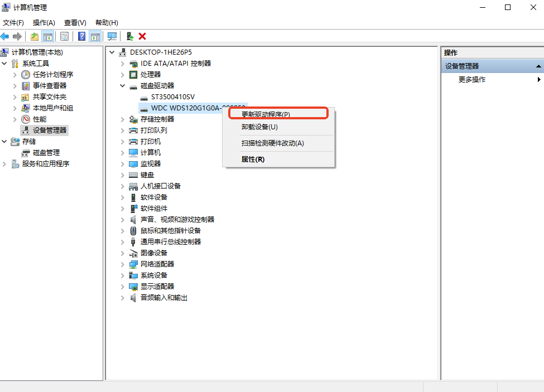544x392 pixels.
Task: Expand 任务计划程序 in left tree
Action: coord(15,75)
